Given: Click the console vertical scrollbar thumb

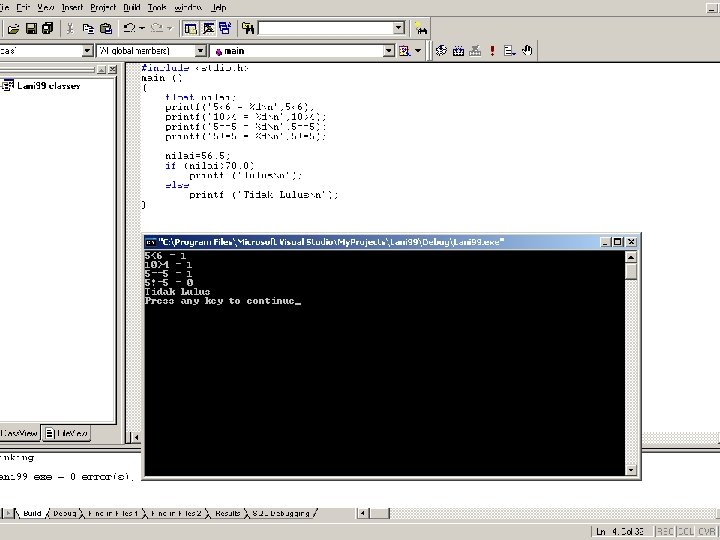Looking at the screenshot, I should (631, 271).
